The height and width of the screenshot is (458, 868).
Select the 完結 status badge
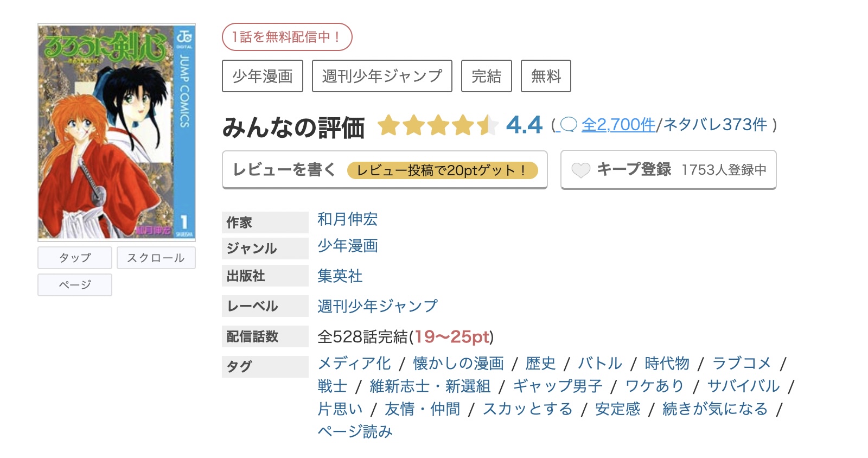(x=487, y=76)
